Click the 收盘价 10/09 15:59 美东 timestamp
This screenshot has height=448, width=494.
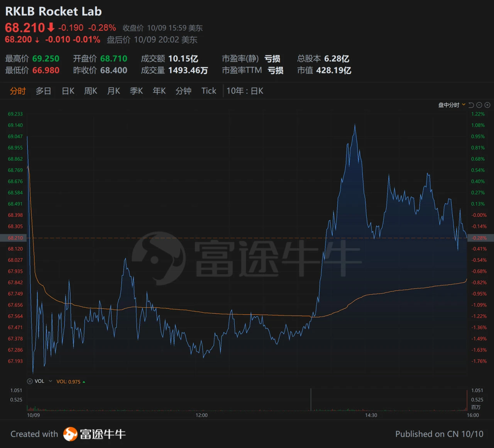coord(162,28)
